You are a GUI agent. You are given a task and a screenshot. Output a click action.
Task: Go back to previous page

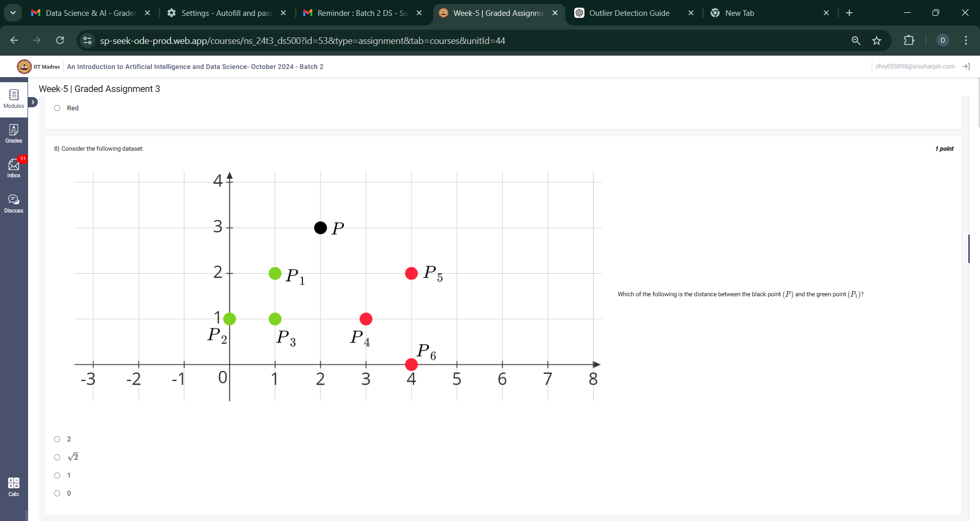point(14,40)
